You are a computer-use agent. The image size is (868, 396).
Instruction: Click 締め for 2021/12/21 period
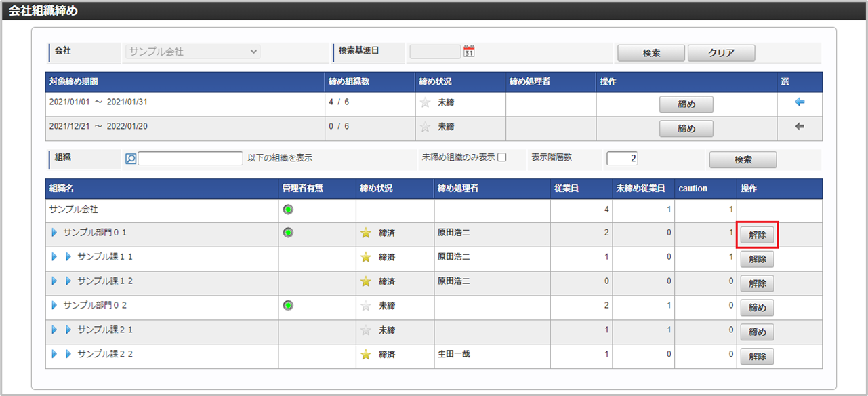point(686,129)
